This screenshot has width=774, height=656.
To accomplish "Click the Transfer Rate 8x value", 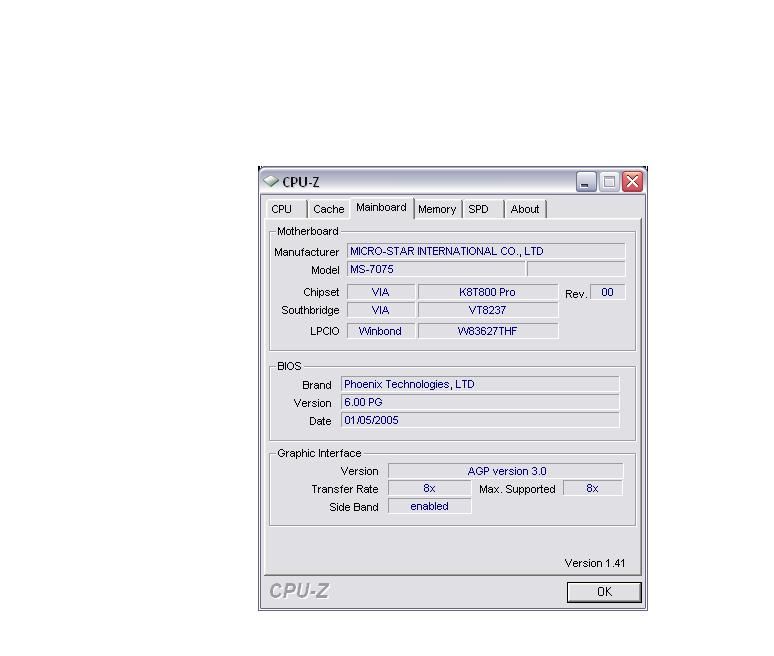I will 429,488.
